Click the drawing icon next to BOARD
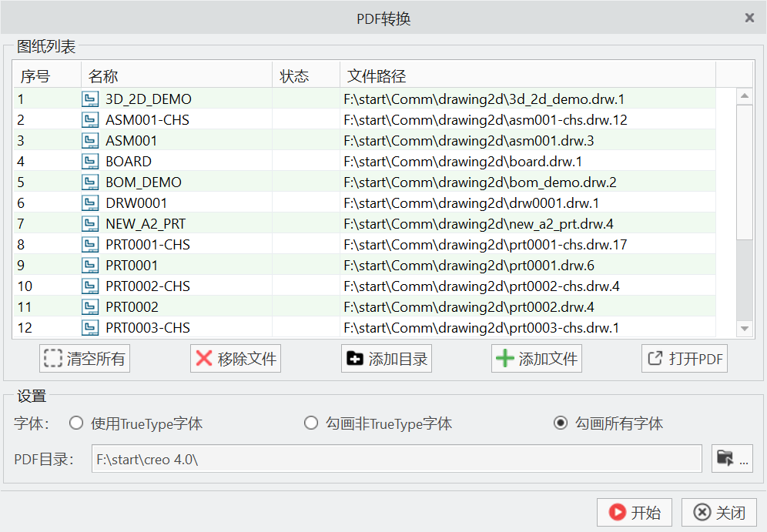Screen dimensions: 767x532 [x=90, y=162]
